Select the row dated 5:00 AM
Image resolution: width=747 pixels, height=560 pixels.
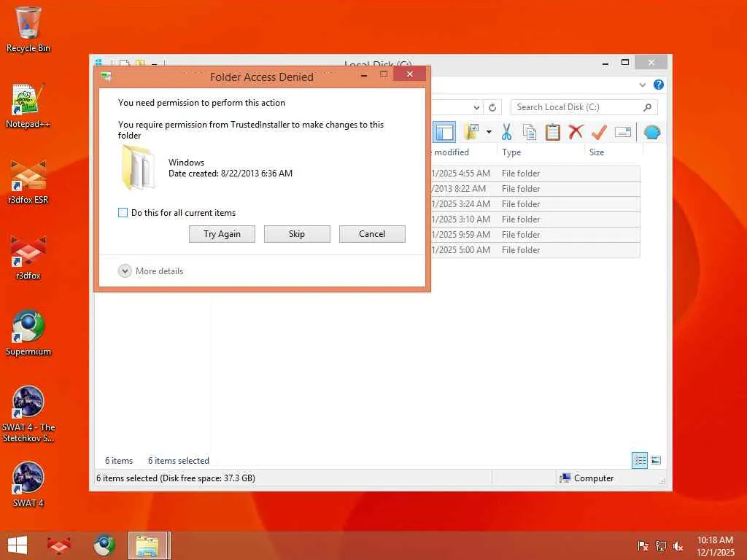(x=535, y=249)
